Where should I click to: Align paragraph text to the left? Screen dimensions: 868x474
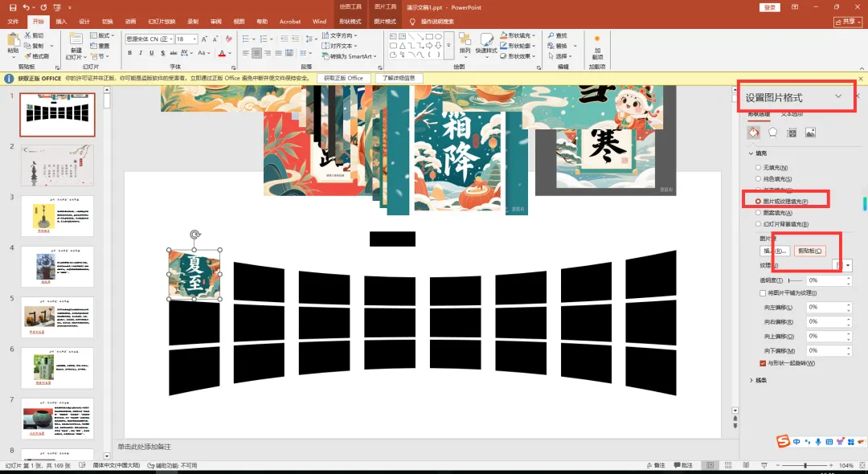tap(246, 53)
